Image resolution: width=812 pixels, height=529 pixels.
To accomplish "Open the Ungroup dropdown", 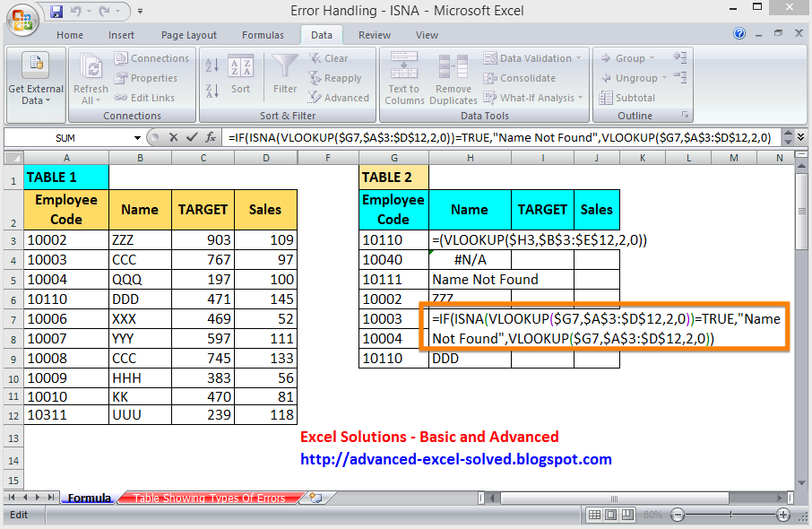I will coord(634,78).
